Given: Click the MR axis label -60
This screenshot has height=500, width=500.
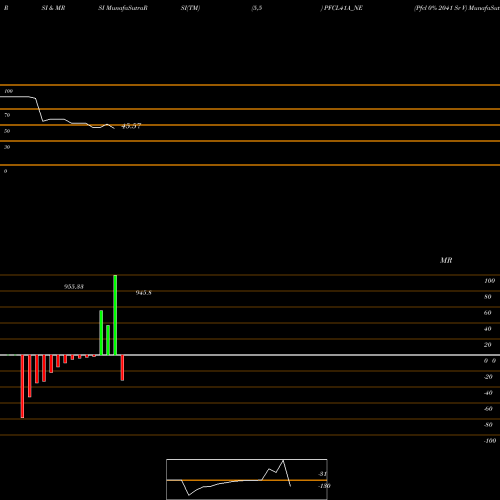Looking at the screenshot, I should point(488,409).
